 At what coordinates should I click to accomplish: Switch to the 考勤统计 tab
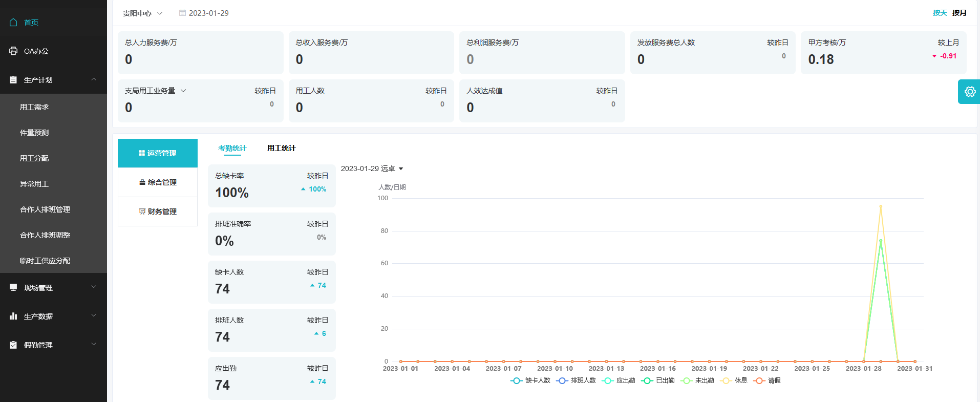[x=232, y=148]
